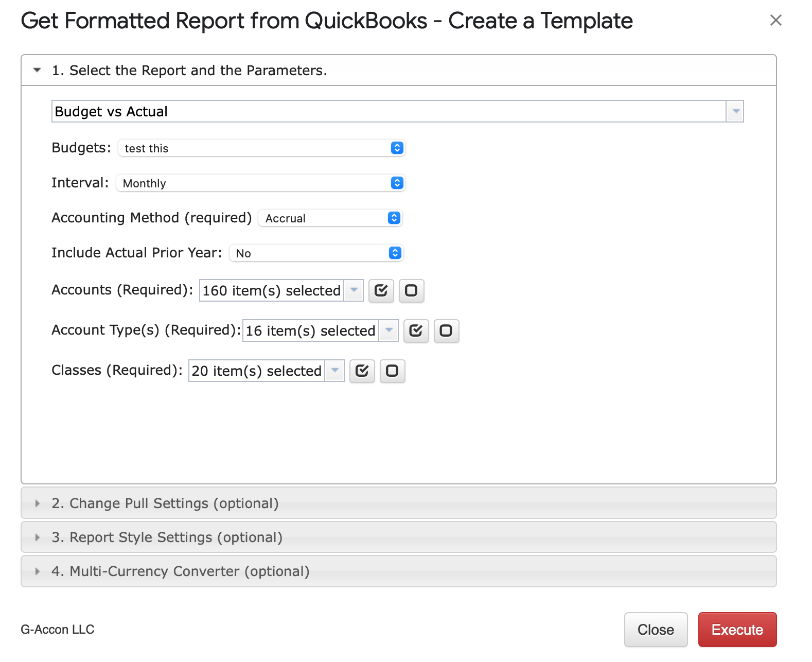Open the Include Actual Prior Year dropdown
The image size is (812, 662).
(316, 253)
